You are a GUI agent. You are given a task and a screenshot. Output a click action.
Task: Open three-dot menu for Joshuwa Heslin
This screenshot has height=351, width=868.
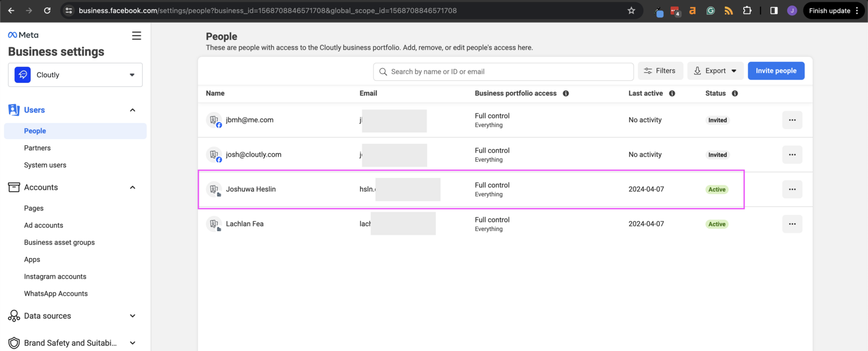coord(792,189)
